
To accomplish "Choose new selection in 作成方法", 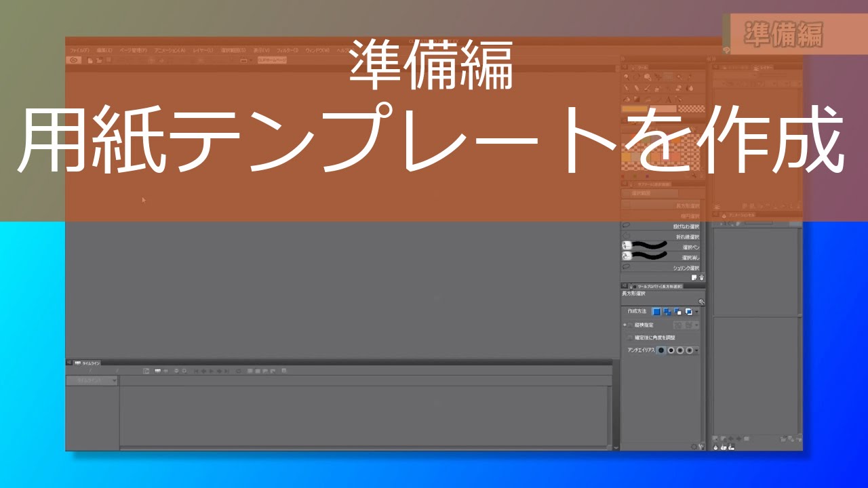I will click(x=656, y=312).
